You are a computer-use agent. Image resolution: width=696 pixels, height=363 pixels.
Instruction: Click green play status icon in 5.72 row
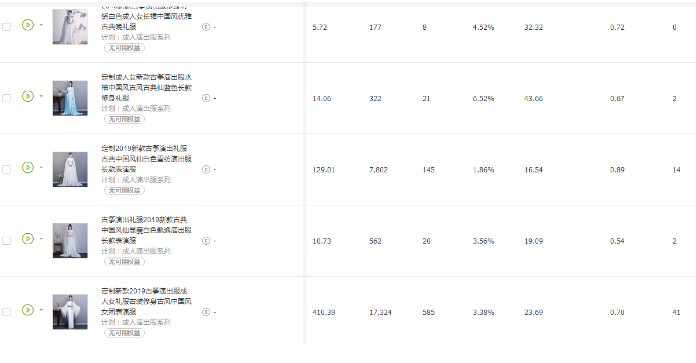point(28,25)
